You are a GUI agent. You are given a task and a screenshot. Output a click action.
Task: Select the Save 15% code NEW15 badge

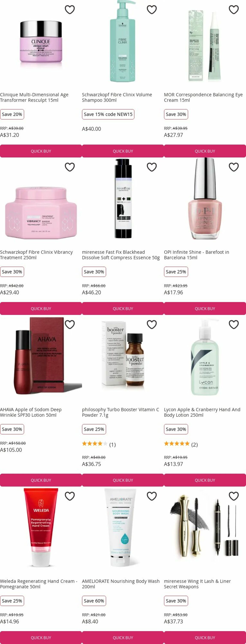tap(108, 114)
